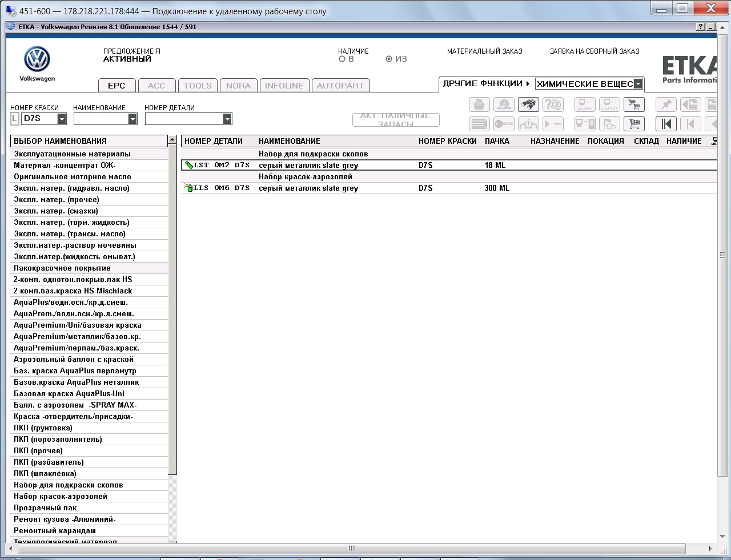Click the page with left arrow icon
731x560 pixels.
click(690, 104)
